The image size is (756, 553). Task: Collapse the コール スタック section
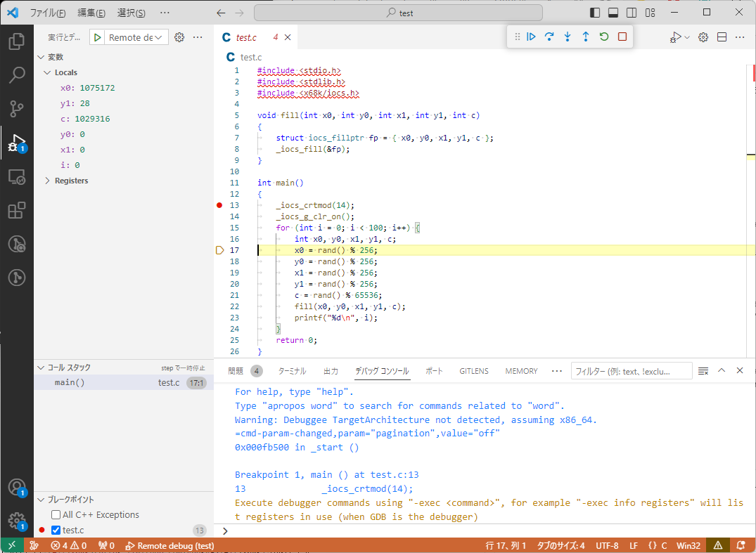(41, 367)
